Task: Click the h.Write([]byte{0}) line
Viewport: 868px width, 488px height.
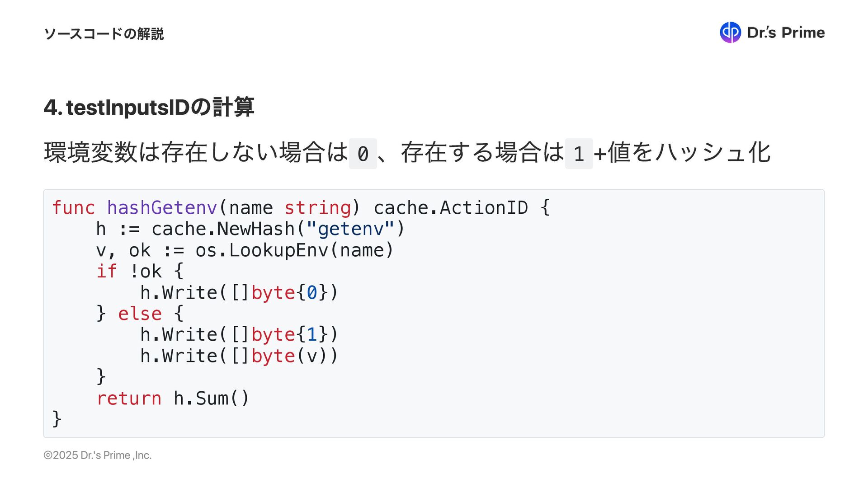Action: (239, 293)
